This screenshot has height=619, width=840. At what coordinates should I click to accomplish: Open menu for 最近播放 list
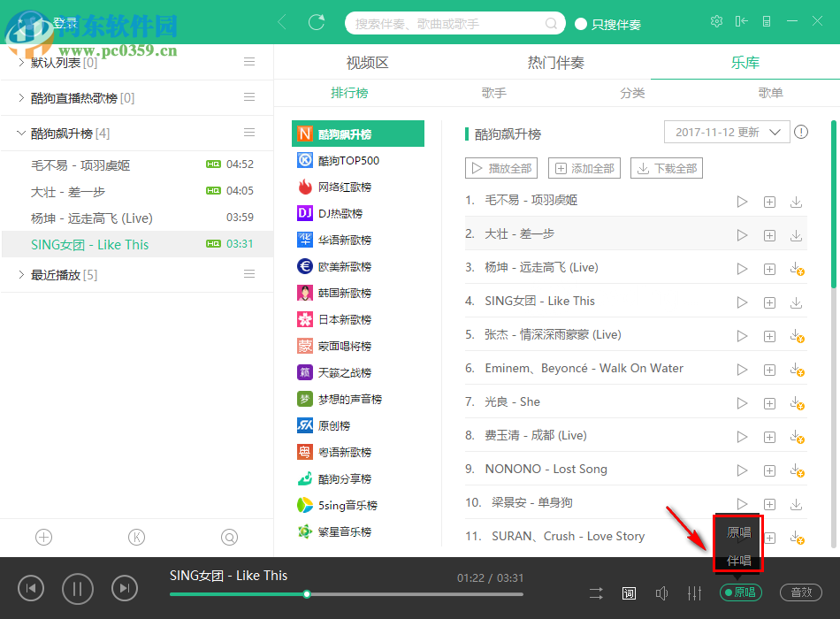(x=249, y=274)
